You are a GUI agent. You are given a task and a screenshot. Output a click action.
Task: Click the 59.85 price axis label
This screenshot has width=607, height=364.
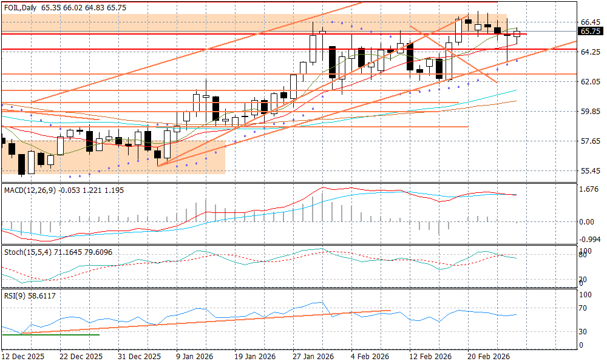590,112
